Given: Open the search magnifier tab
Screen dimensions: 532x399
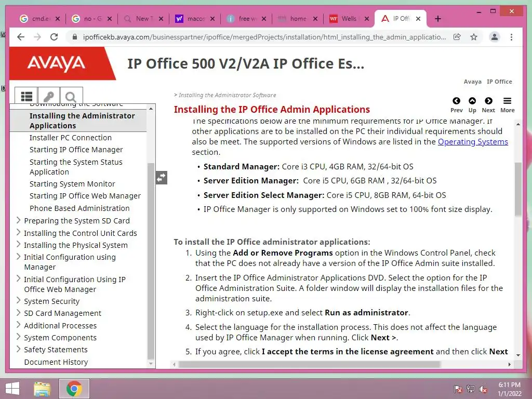Looking at the screenshot, I should pos(71,96).
